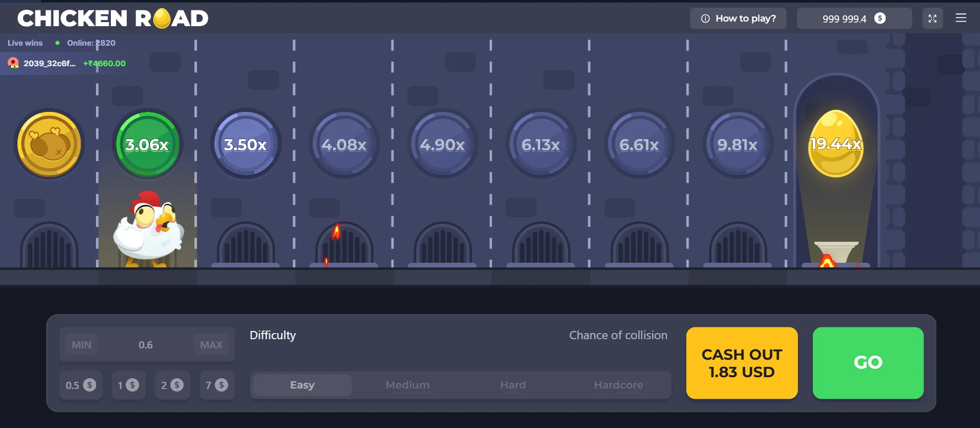Screen dimensions: 980x428
Task: Click the 999 999.4 balance display
Action: (x=854, y=18)
